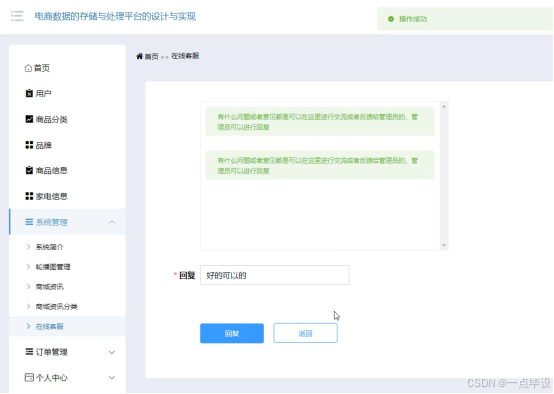
Task: Click the 订单管理 list icon
Action: point(29,352)
